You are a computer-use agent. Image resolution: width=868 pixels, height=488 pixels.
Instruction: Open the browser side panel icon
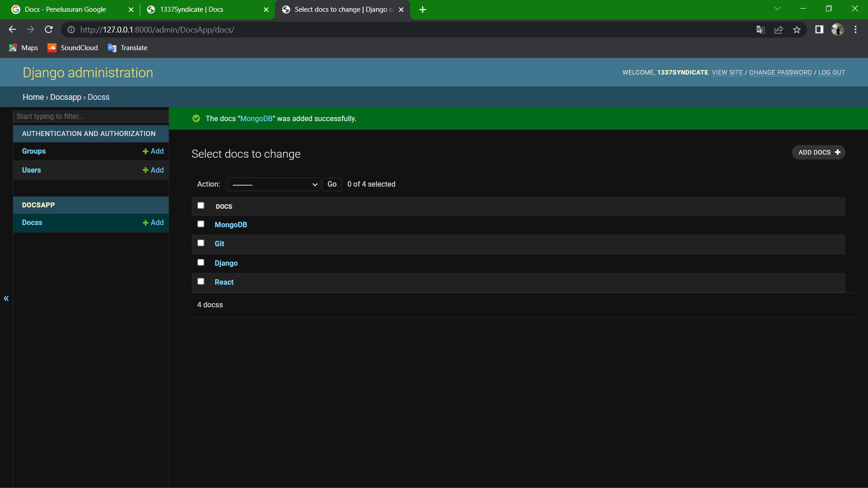pos(819,30)
